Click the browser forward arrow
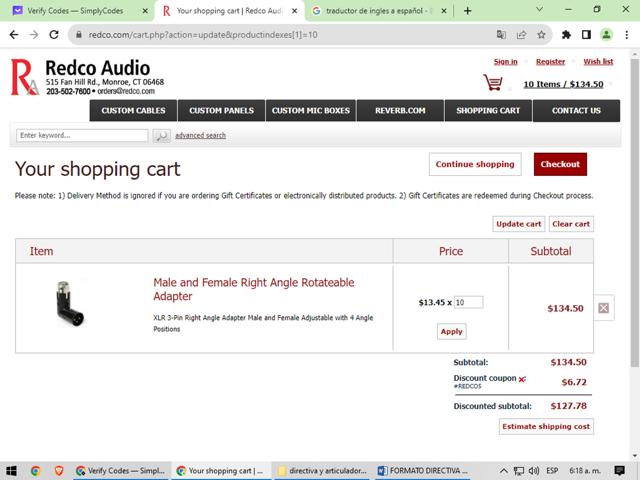Viewport: 640px width, 480px height. click(34, 35)
